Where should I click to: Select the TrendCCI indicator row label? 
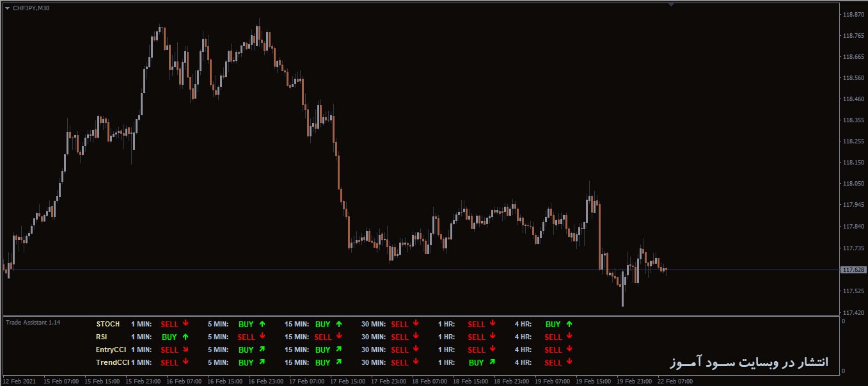click(112, 363)
